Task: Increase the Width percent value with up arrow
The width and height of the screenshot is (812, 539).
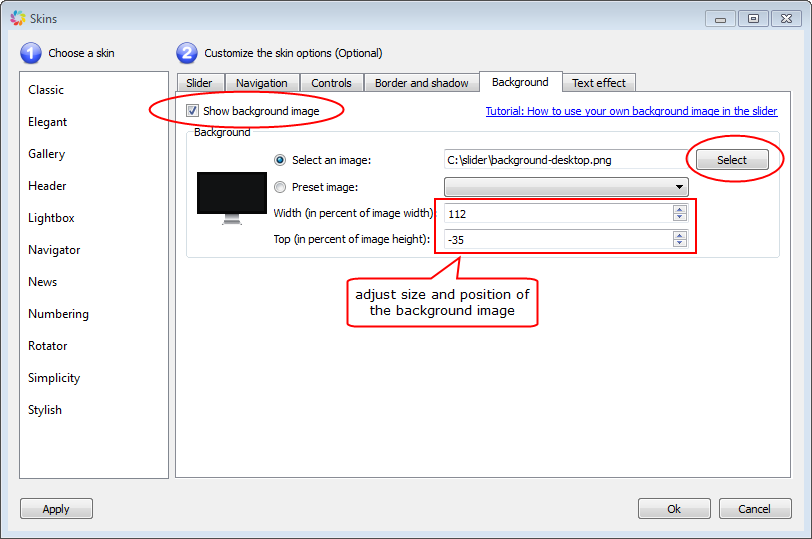Action: [679, 209]
